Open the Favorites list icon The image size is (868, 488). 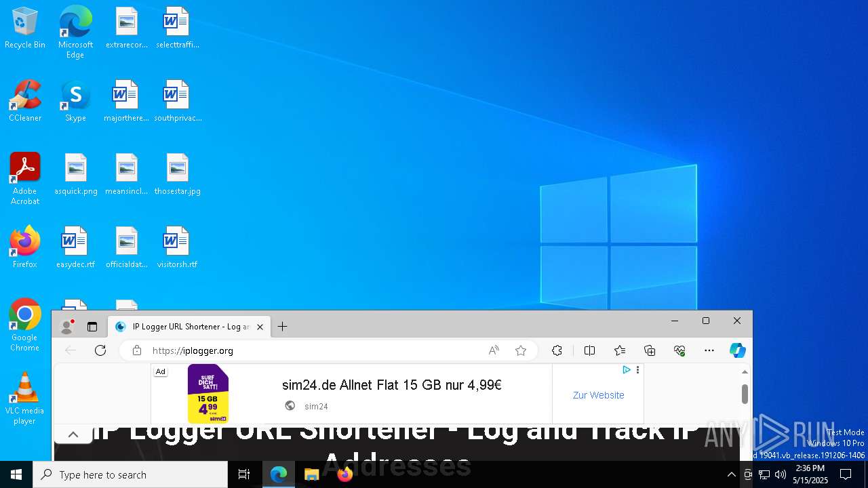(620, 350)
